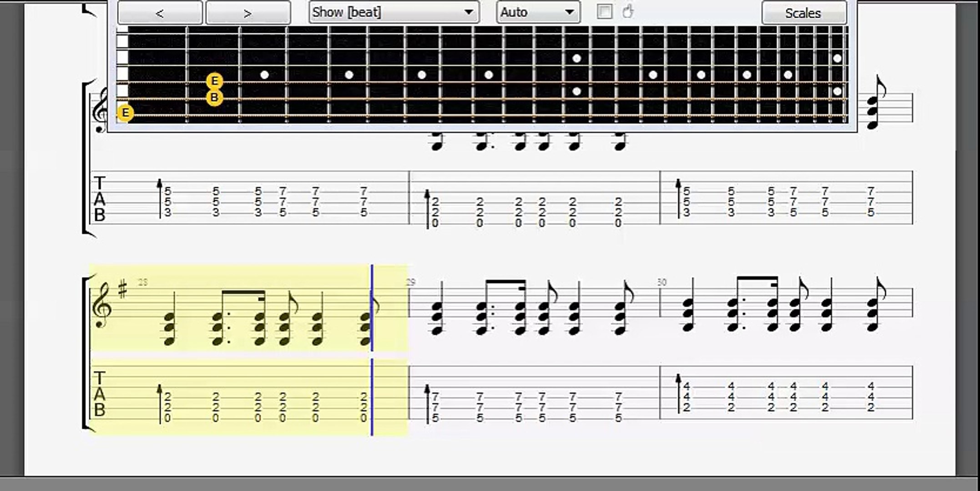Click the TAB clef of the lower staff

tap(99, 394)
